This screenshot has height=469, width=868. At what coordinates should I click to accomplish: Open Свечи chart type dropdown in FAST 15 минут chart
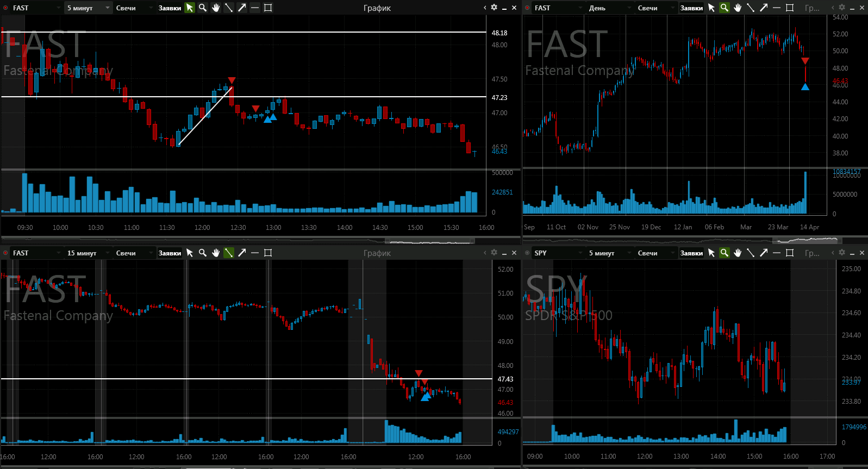(x=134, y=253)
